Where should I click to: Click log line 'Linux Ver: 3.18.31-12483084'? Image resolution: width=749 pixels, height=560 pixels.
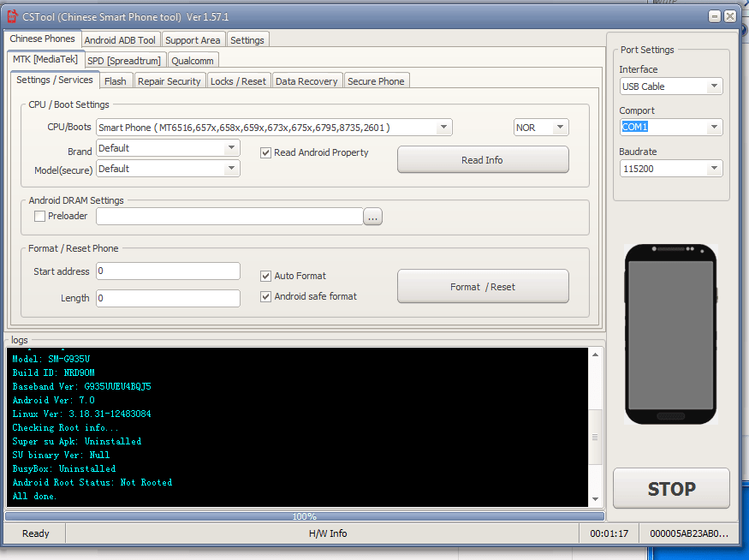coord(81,414)
